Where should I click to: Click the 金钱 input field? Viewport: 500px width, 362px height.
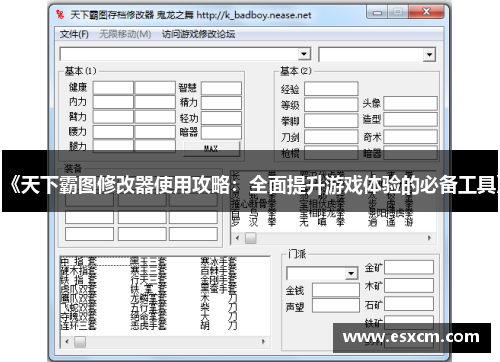coord(336,290)
